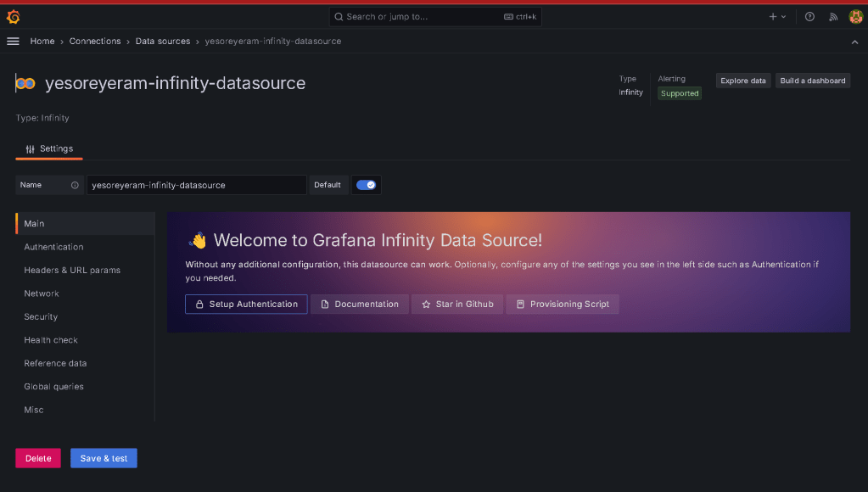Image resolution: width=868 pixels, height=492 pixels.
Task: Click the script icon on Provisioning Script
Action: (520, 305)
